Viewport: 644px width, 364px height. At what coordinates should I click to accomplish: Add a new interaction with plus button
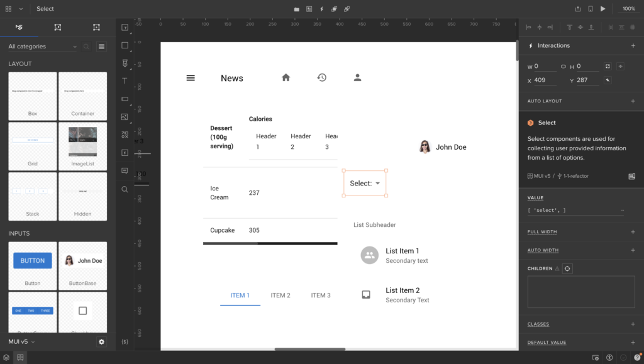(x=633, y=46)
